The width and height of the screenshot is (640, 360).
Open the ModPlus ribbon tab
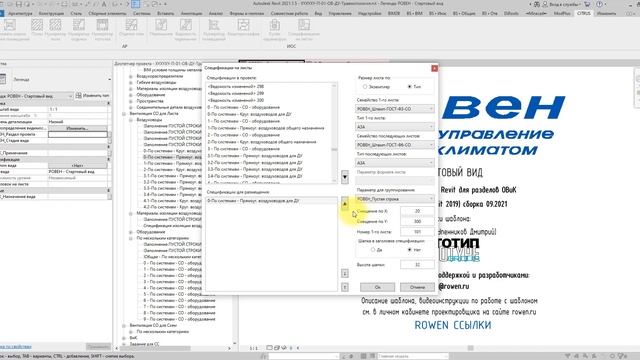point(562,13)
